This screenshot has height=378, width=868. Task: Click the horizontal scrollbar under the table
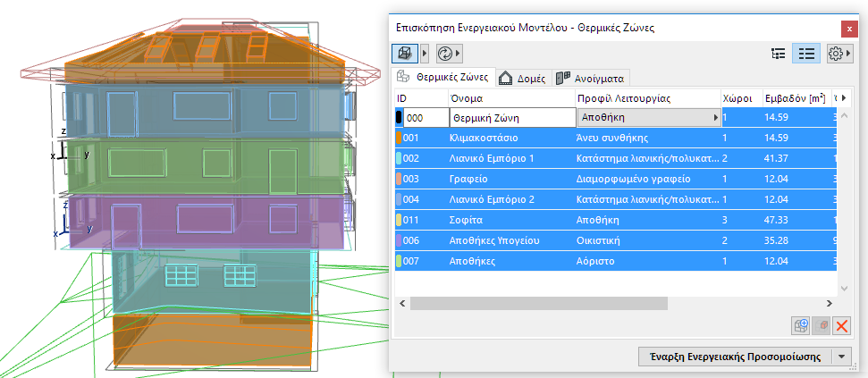tap(539, 303)
